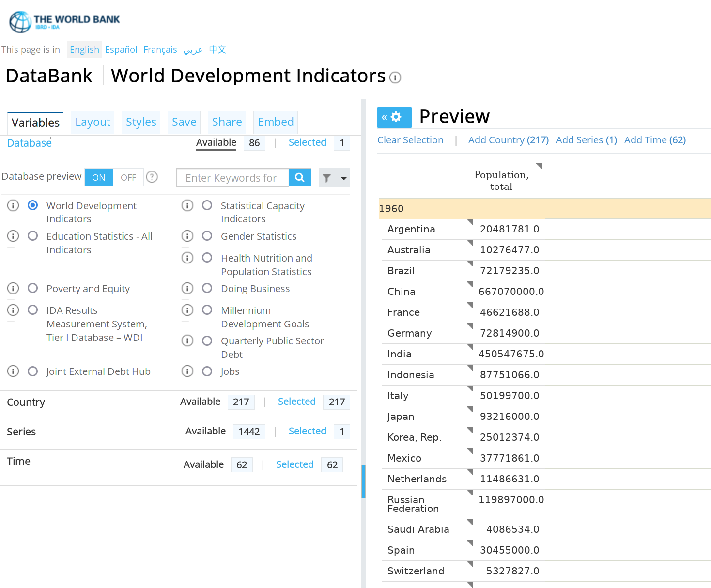Select Gender Statistics radio button
711x588 pixels.
pos(207,236)
